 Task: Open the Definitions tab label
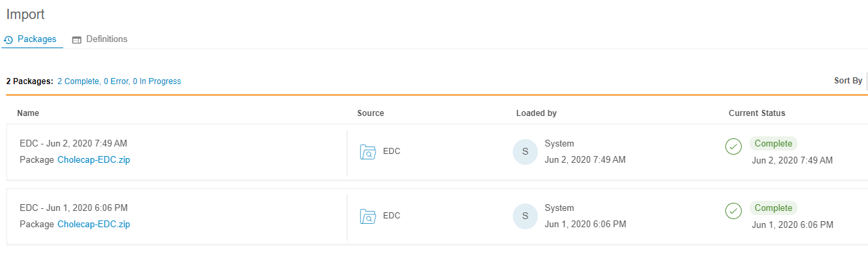pyautogui.click(x=107, y=39)
